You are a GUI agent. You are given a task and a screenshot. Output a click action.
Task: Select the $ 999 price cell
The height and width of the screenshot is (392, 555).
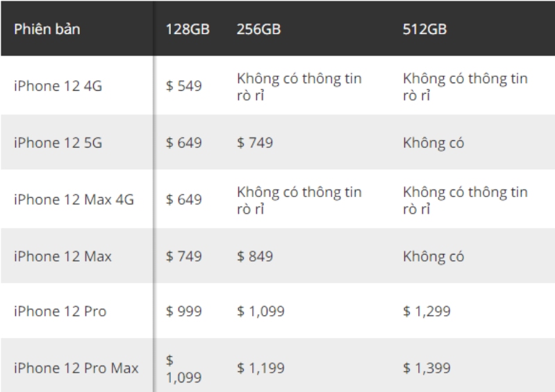point(183,312)
